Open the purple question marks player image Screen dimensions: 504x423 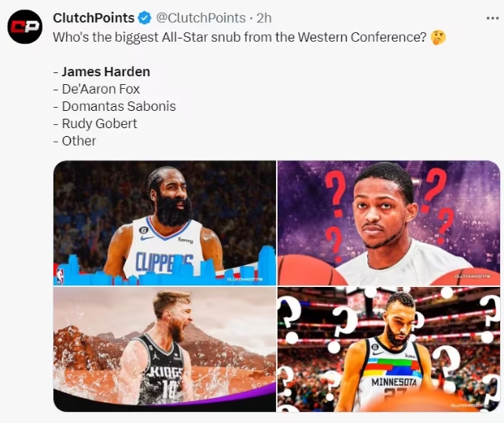pos(389,223)
